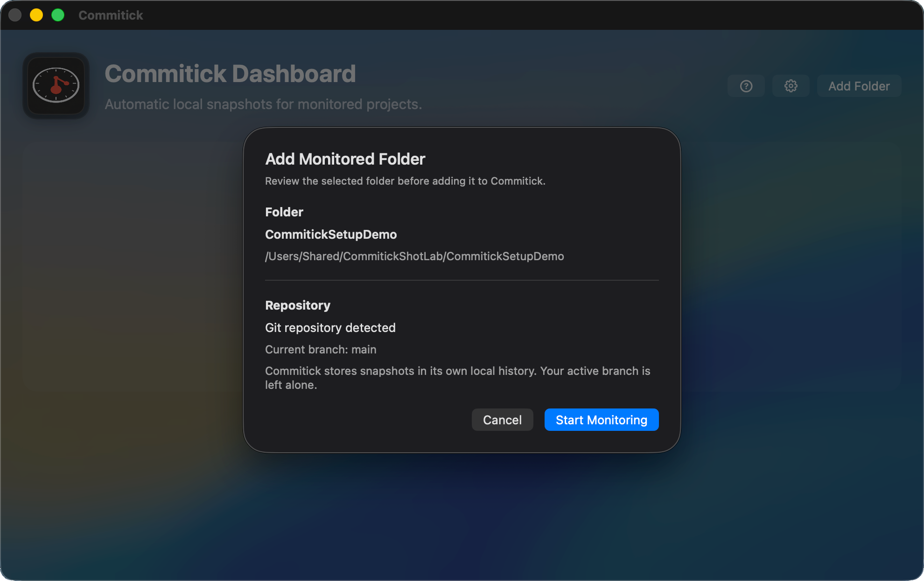The width and height of the screenshot is (924, 581).
Task: Select the folder path /Users/Shared/CommitickShotLab/CommitickSetupDemo
Action: coord(414,256)
